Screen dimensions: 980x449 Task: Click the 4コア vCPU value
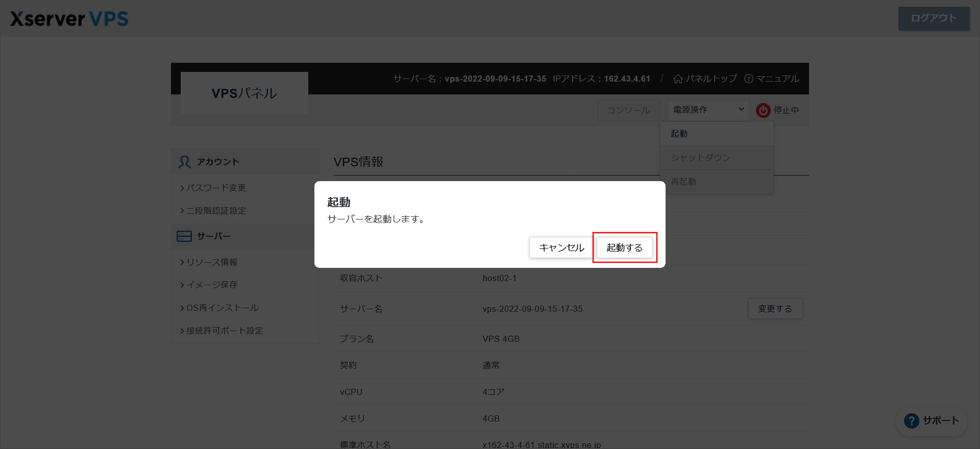click(493, 392)
